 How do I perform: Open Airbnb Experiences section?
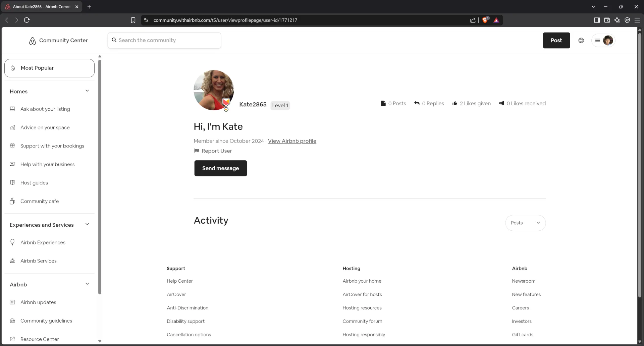point(43,242)
